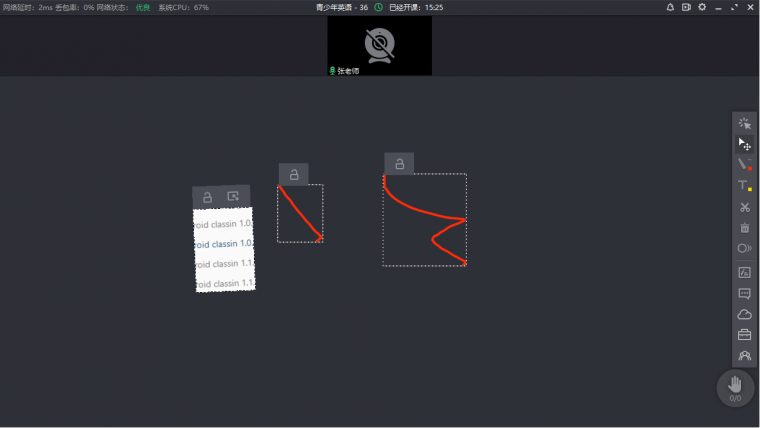
Task: Click the class recording icon in title bar
Action: click(686, 7)
